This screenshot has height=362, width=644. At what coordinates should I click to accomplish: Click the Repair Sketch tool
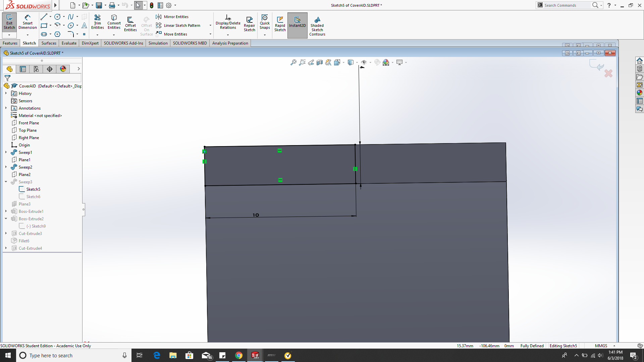249,24
